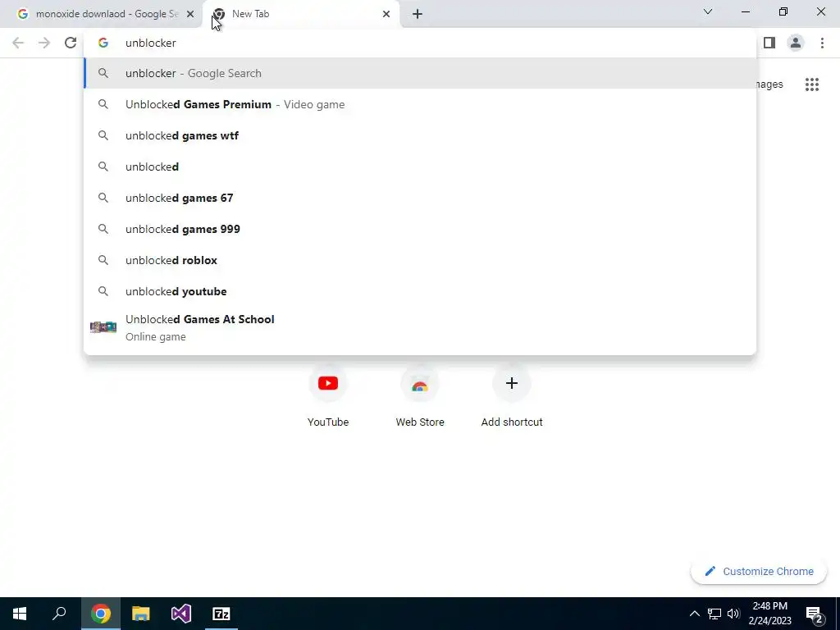Choose the 'Unblocked Games Premium' suggestion
The height and width of the screenshot is (630, 840).
point(420,104)
